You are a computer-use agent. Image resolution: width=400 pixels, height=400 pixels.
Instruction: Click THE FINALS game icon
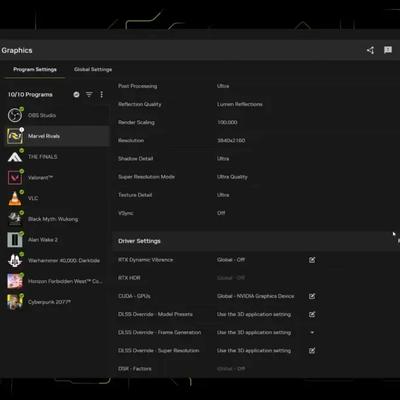tap(15, 157)
